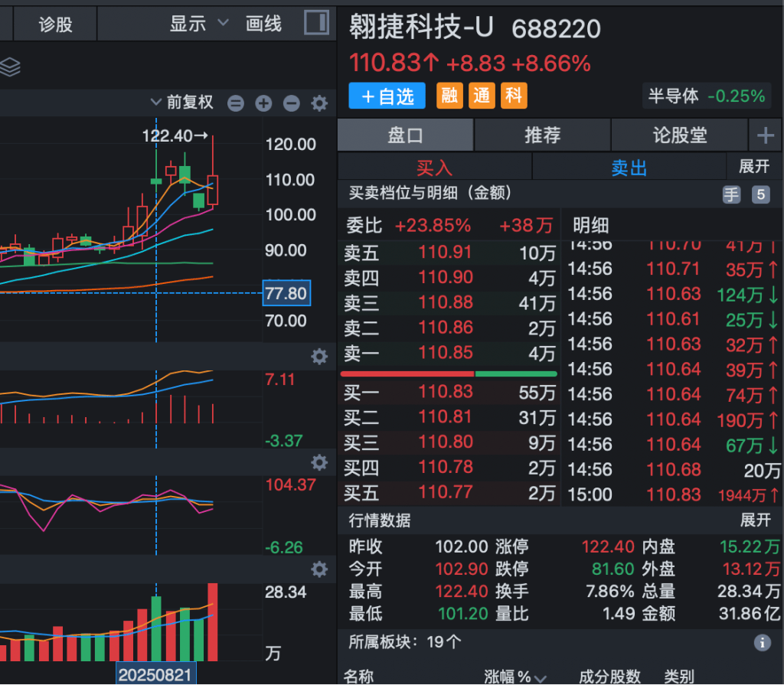Image resolution: width=784 pixels, height=685 pixels.
Task: Click the 20250821 date marker
Action: [x=155, y=674]
